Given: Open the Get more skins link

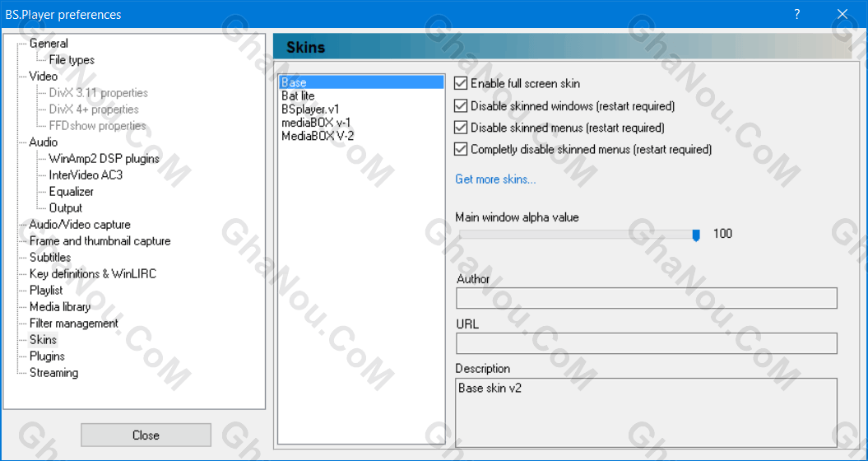Looking at the screenshot, I should pyautogui.click(x=495, y=179).
